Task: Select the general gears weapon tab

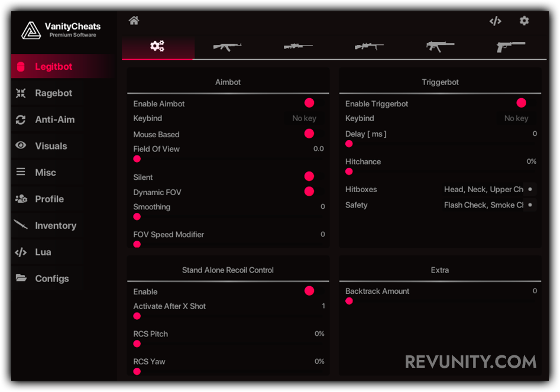Action: [157, 46]
